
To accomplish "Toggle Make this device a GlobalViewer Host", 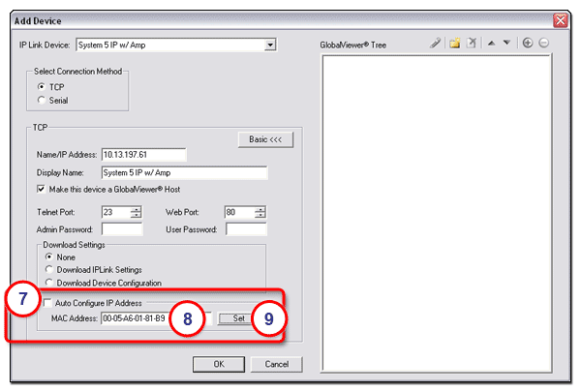I will [x=41, y=188].
